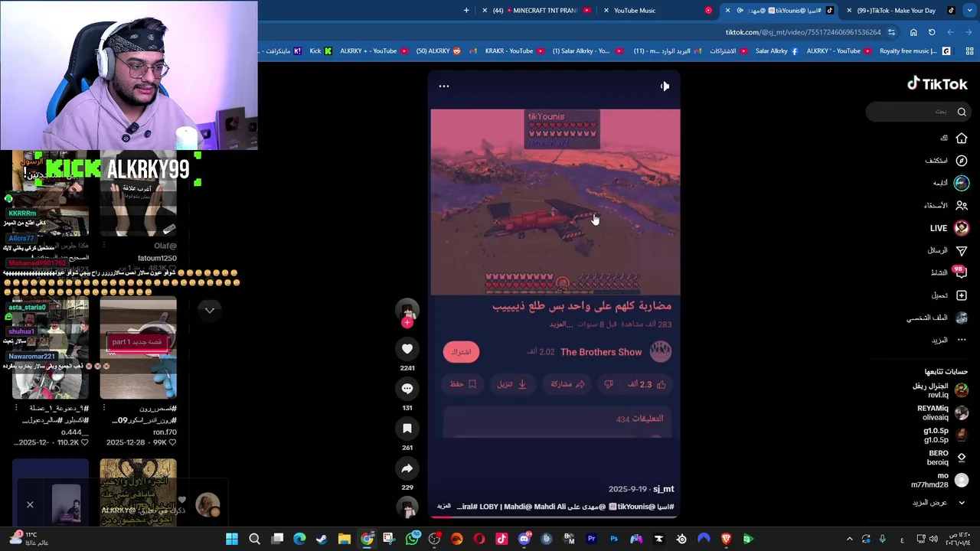Open comments via the speech bubble icon
The width and height of the screenshot is (980, 551).
click(407, 389)
